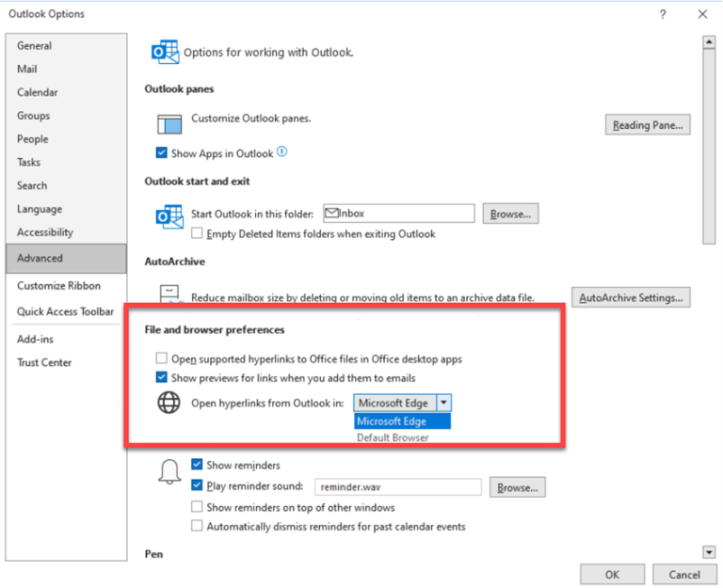Click the reminder.wav sound file field
Viewport: 723px width, 588px height.
click(398, 487)
